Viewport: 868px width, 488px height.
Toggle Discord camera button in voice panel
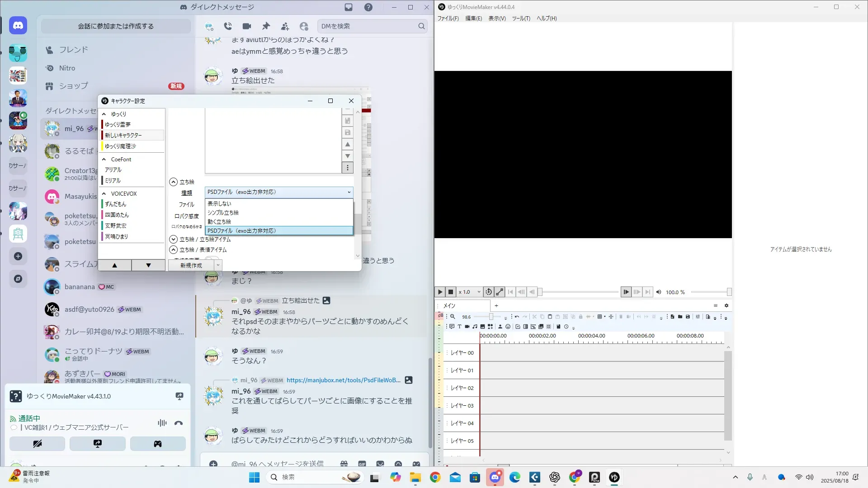[x=37, y=444]
